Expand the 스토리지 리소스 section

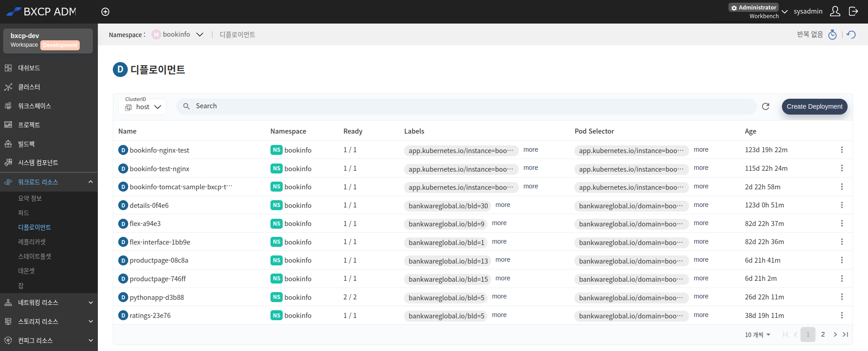click(49, 322)
